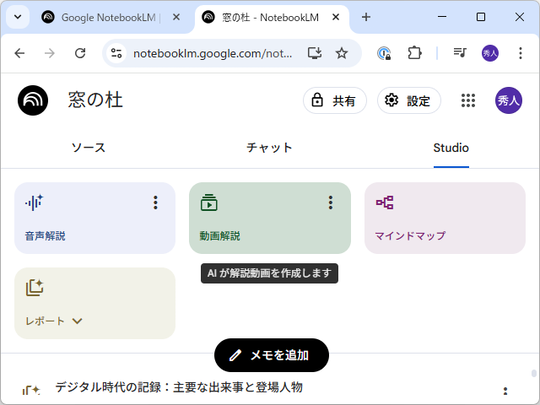
Task: Bookmark this page with the star icon
Action: click(341, 53)
